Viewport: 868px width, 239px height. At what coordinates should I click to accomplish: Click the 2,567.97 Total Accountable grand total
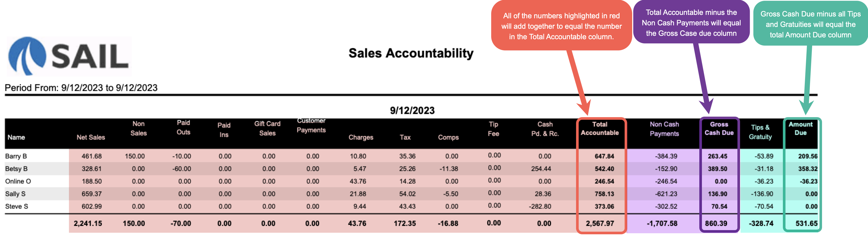click(600, 224)
